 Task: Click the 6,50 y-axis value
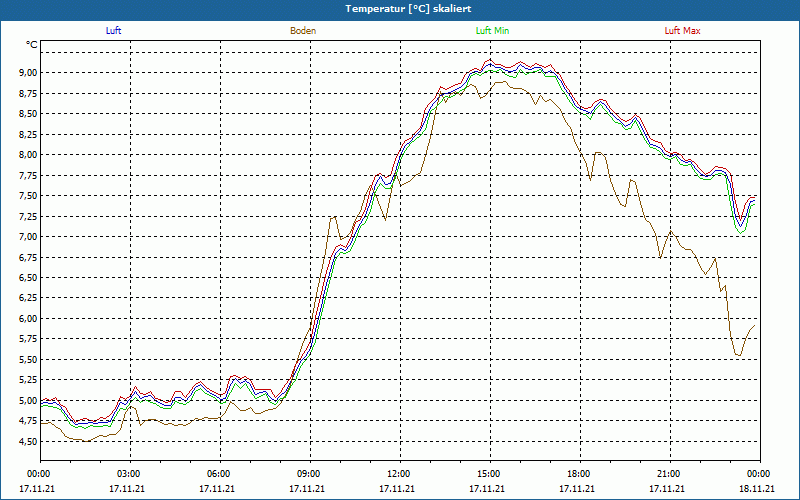[x=28, y=278]
